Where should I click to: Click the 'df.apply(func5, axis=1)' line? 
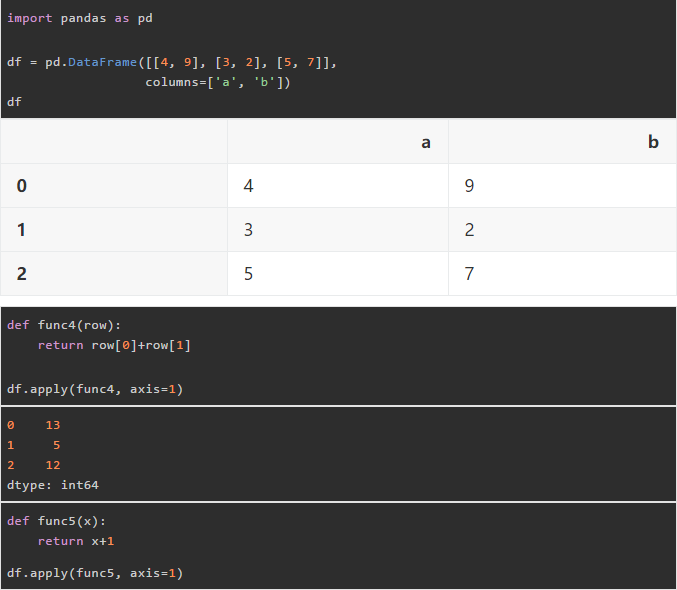point(95,573)
